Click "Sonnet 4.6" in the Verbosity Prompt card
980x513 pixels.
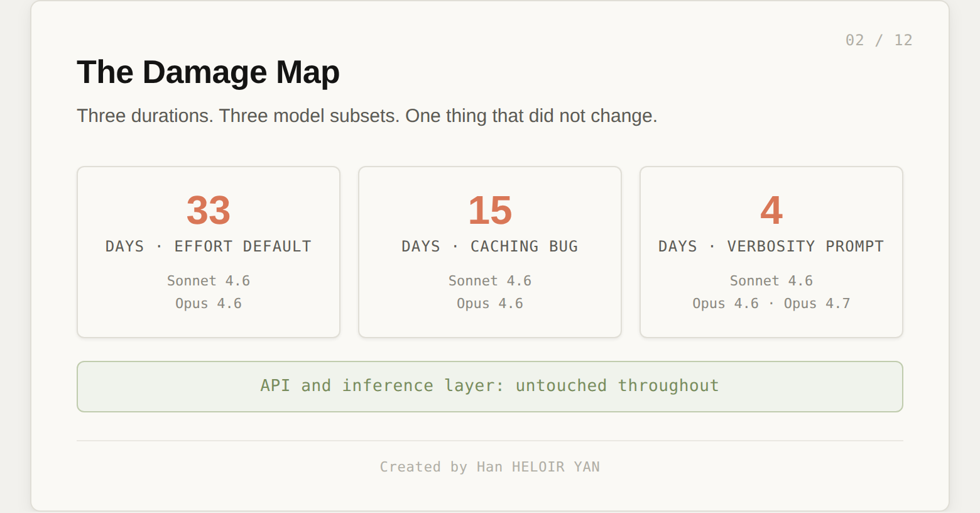(x=771, y=281)
